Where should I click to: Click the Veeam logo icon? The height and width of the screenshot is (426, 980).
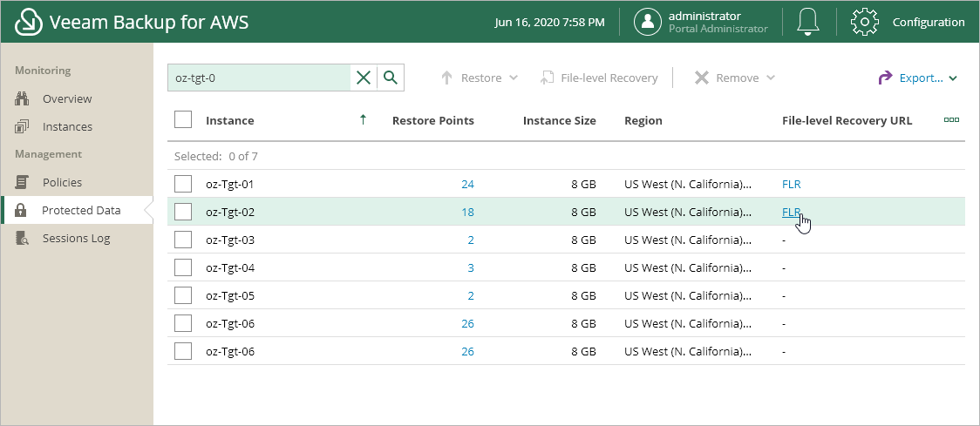point(30,22)
